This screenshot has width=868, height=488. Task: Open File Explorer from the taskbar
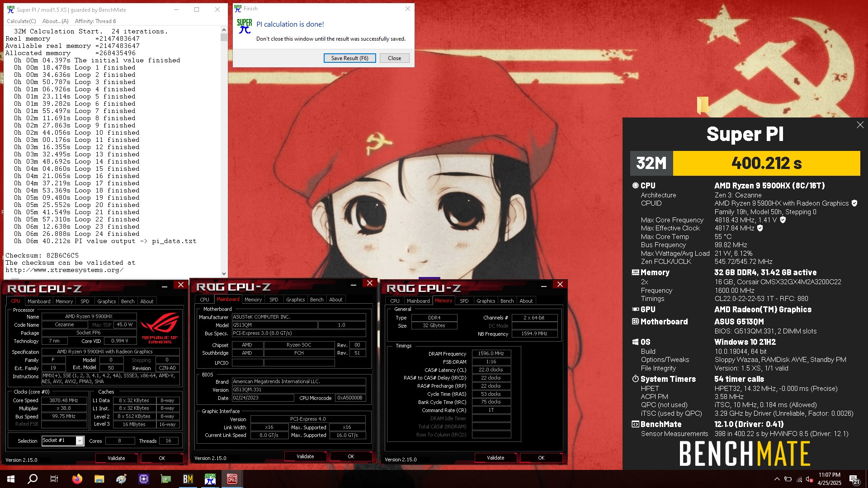click(99, 479)
